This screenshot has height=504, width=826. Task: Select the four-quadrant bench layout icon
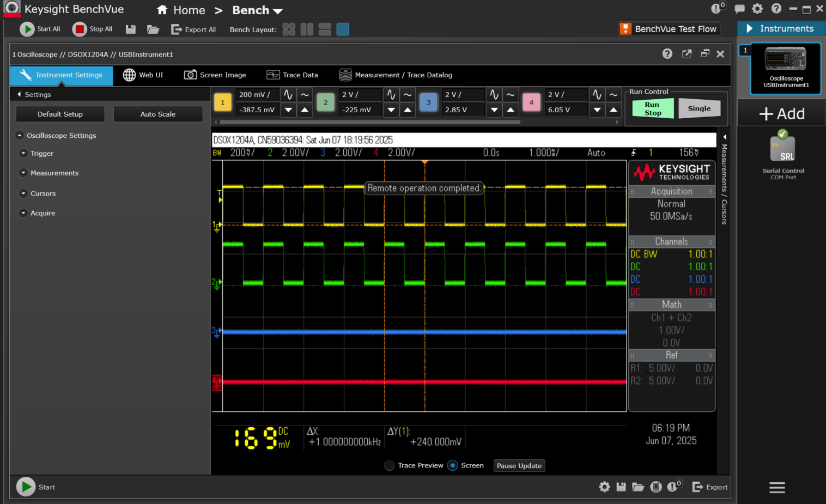[289, 29]
